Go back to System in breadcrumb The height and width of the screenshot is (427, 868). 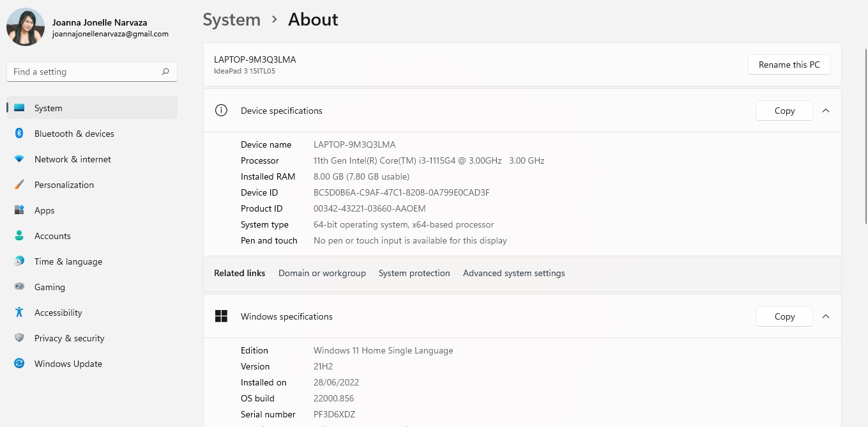pos(231,20)
